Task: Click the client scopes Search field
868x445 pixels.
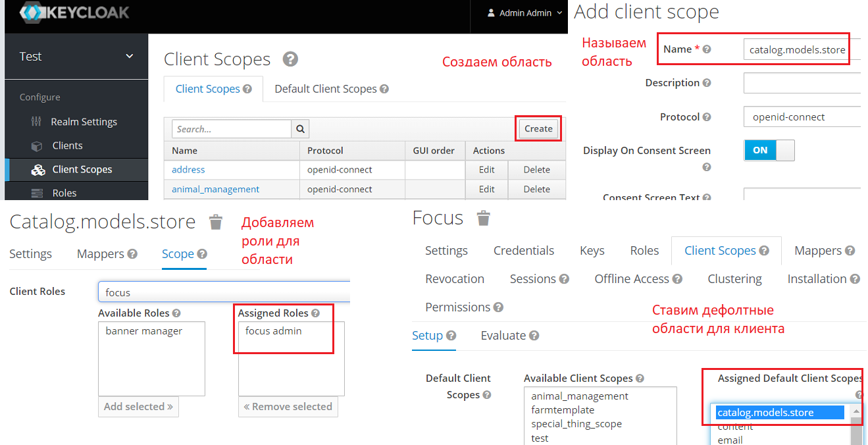Action: pyautogui.click(x=231, y=129)
